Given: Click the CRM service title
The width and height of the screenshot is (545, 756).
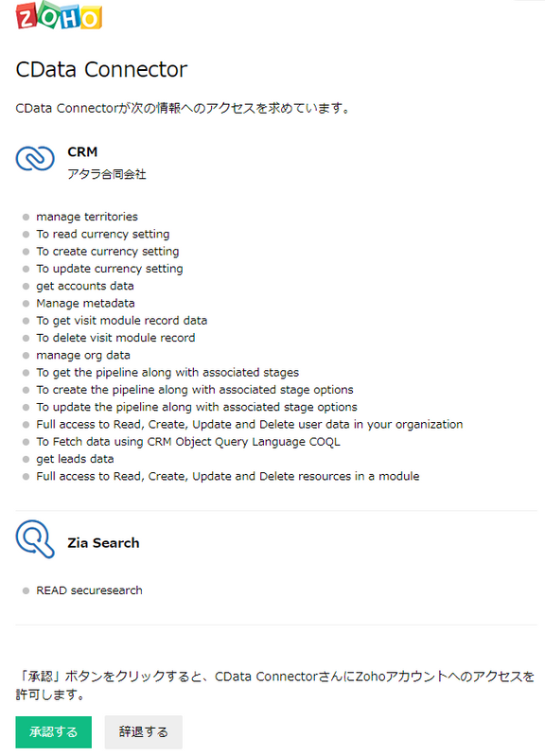Looking at the screenshot, I should pos(82,152).
